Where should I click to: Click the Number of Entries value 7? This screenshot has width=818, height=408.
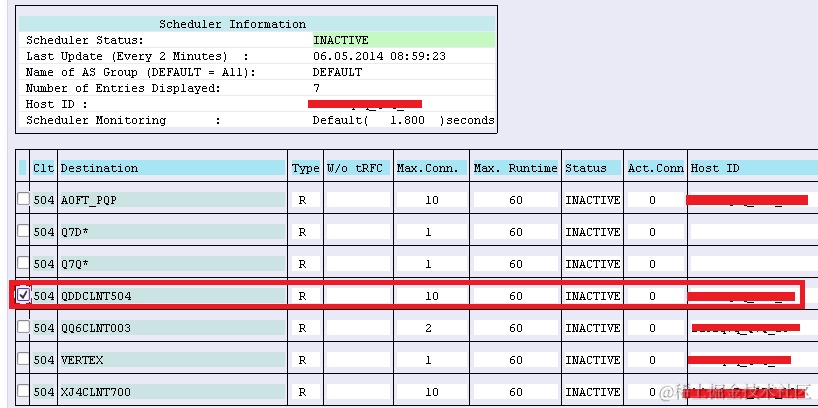(316, 88)
